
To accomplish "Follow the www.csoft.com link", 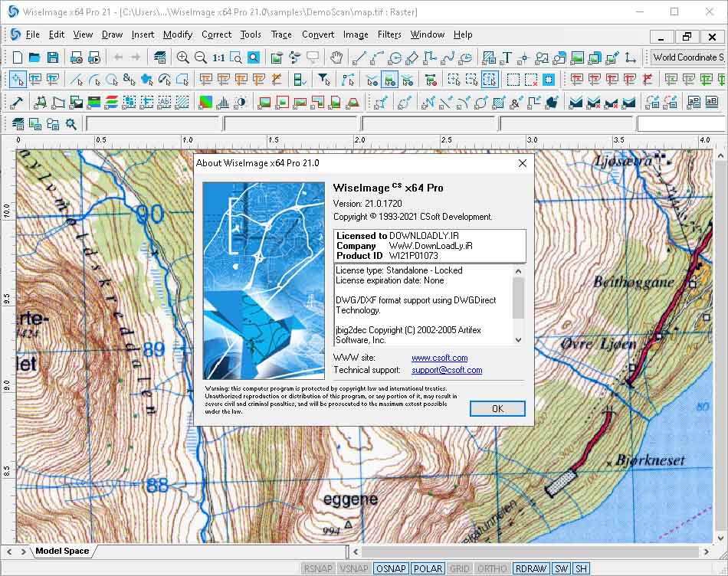I will (x=439, y=358).
